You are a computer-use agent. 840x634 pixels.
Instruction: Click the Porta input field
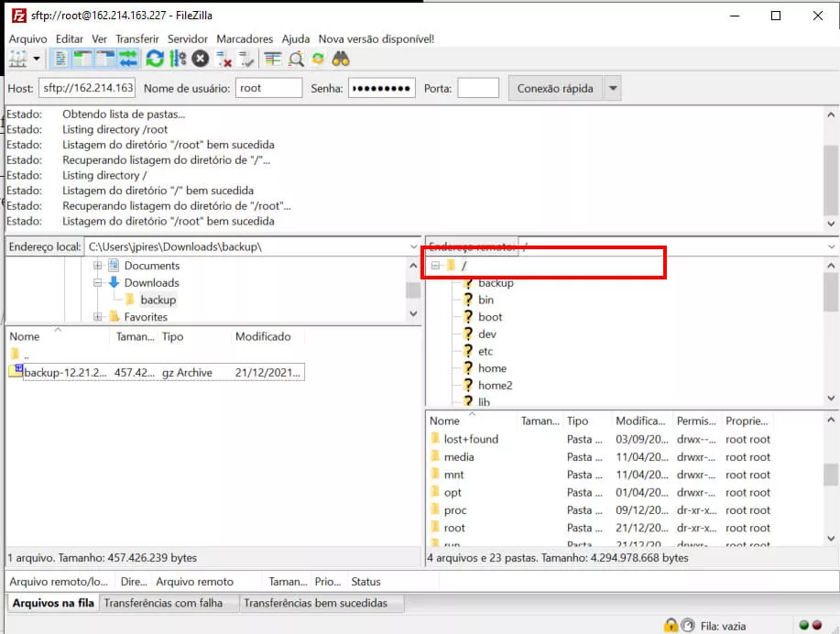[x=478, y=88]
